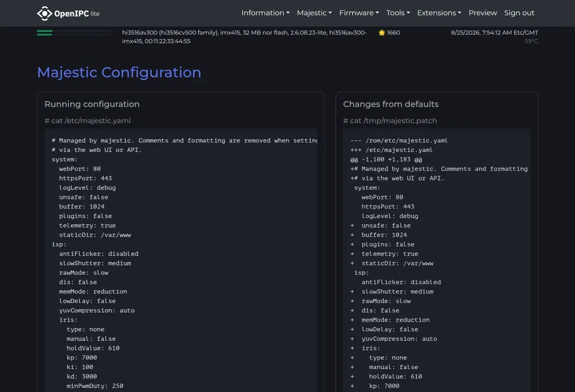Click 'webPort: 80' in Running configuration
575x392 pixels.
[x=80, y=169]
